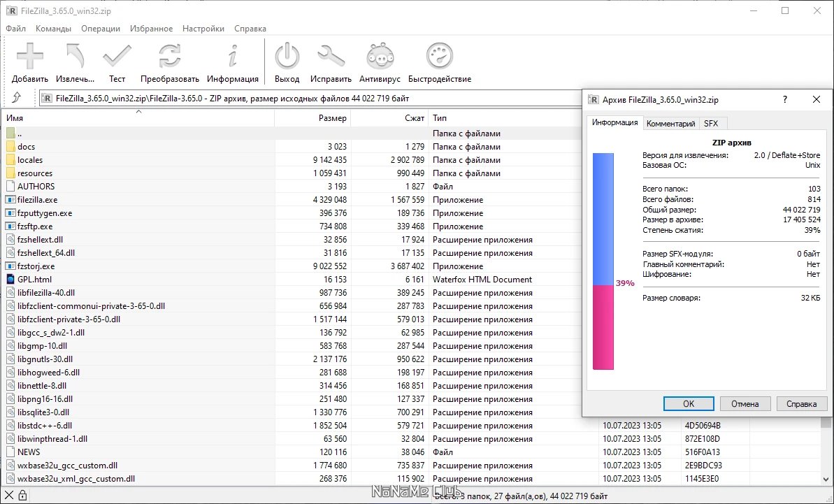Go up one folder with arrow icon

tap(17, 99)
